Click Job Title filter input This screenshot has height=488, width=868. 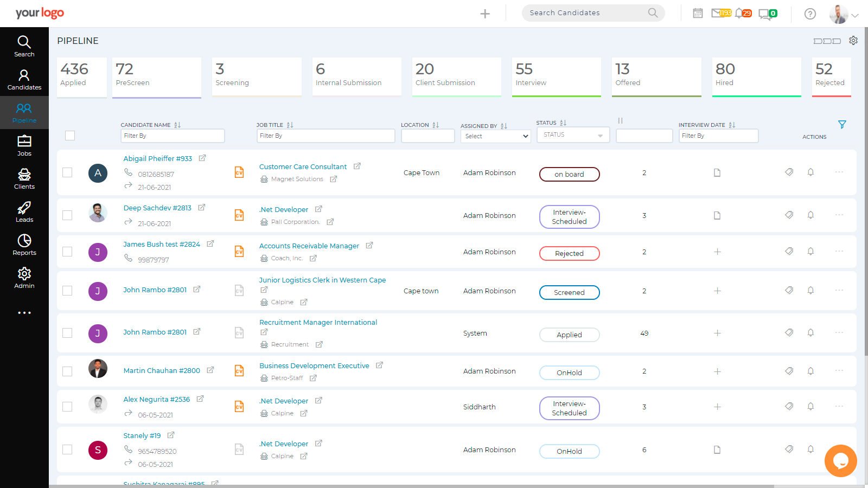click(325, 136)
